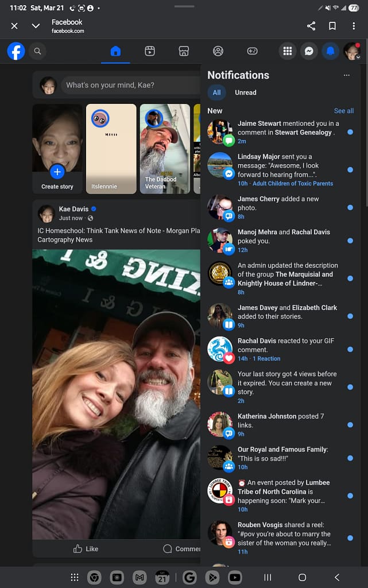Like Kae Davis's photo post
The image size is (368, 588).
86,549
